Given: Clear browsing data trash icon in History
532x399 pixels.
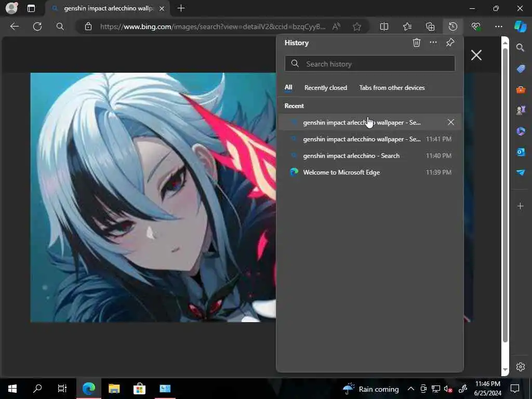Looking at the screenshot, I should point(417,43).
